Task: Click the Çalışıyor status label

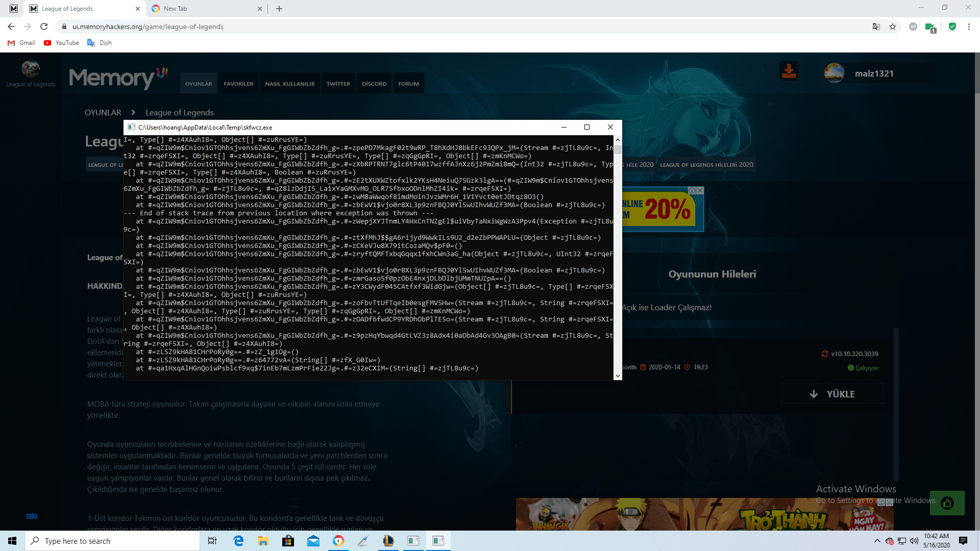Action: [x=867, y=368]
